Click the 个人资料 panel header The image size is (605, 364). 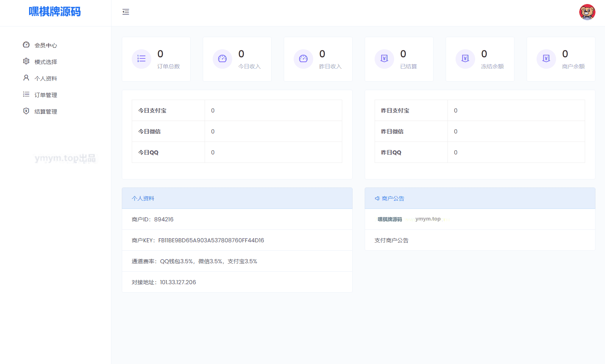(237, 198)
